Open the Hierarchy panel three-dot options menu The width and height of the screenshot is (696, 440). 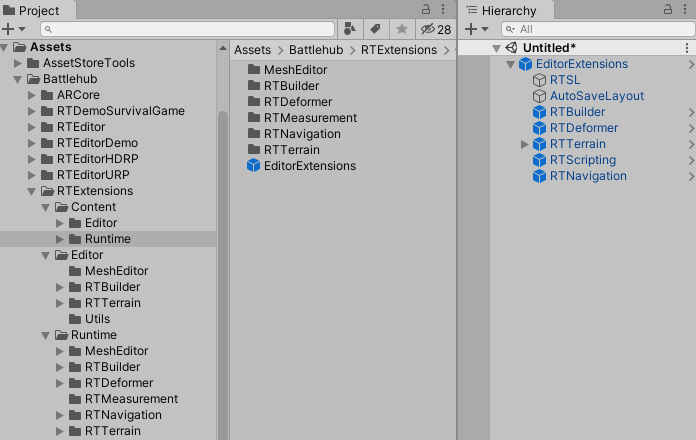tap(685, 9)
